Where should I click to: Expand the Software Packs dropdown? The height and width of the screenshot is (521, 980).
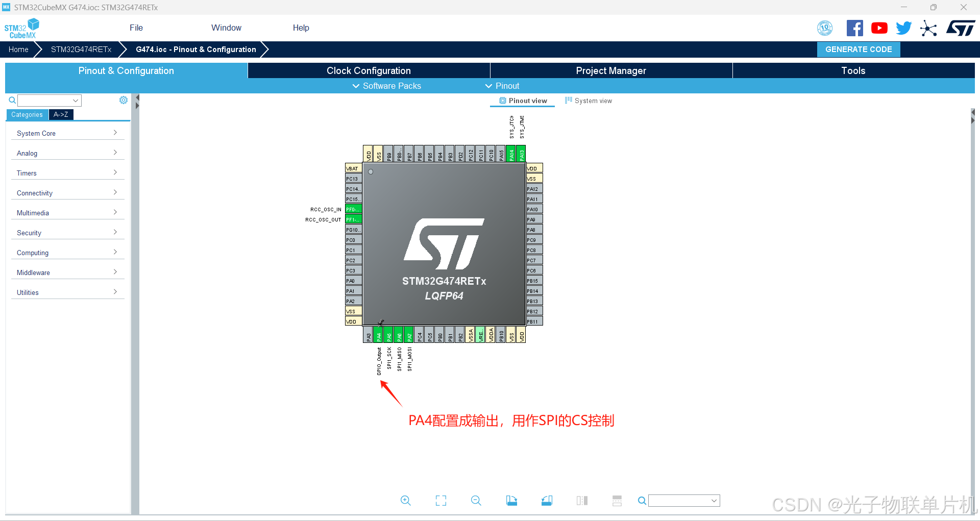(x=387, y=86)
